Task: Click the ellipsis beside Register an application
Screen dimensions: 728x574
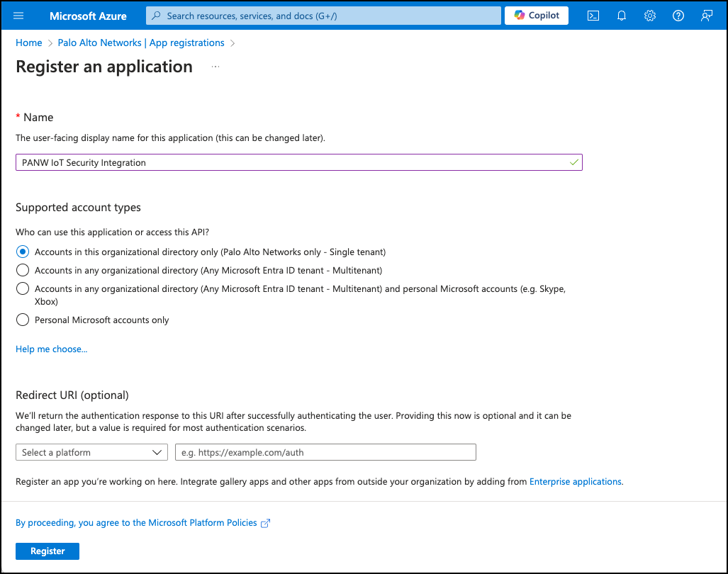Action: [215, 67]
